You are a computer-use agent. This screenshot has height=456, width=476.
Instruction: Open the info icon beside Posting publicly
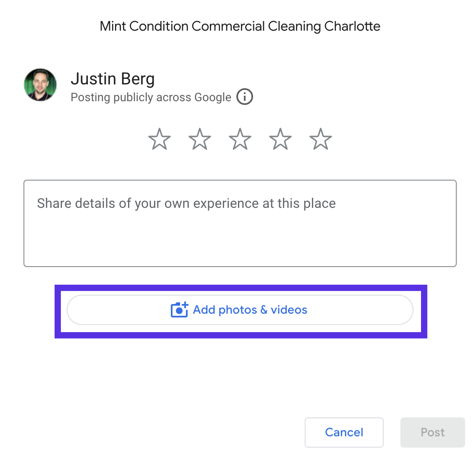point(245,97)
